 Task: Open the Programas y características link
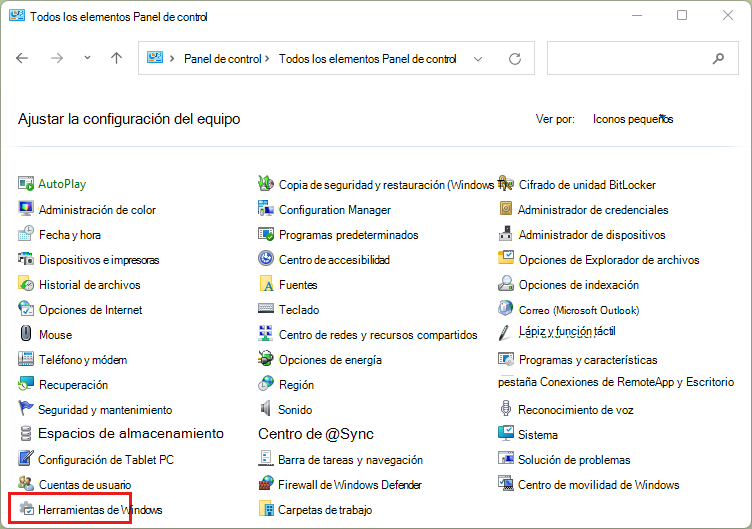(x=588, y=360)
